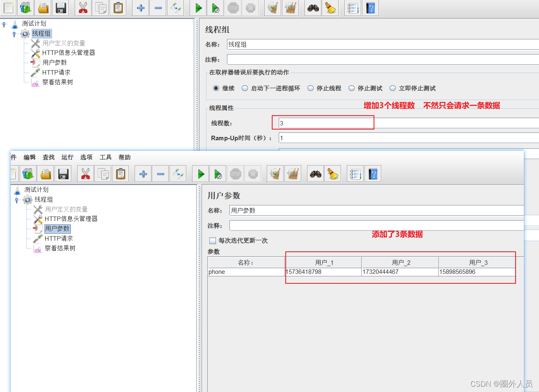This screenshot has width=539, height=392.
Task: Click the Ramp-Up时间 input field
Action: point(409,138)
